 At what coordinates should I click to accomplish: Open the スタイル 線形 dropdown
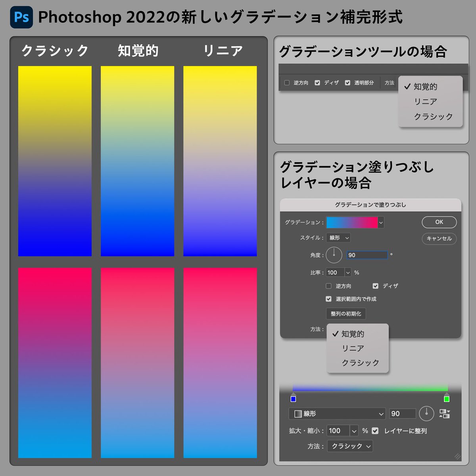tap(338, 238)
